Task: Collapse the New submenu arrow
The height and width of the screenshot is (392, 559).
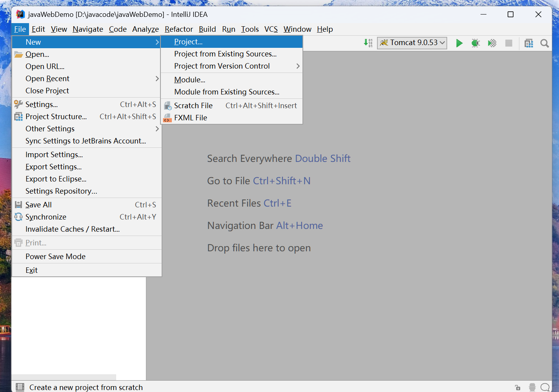Action: pyautogui.click(x=157, y=42)
